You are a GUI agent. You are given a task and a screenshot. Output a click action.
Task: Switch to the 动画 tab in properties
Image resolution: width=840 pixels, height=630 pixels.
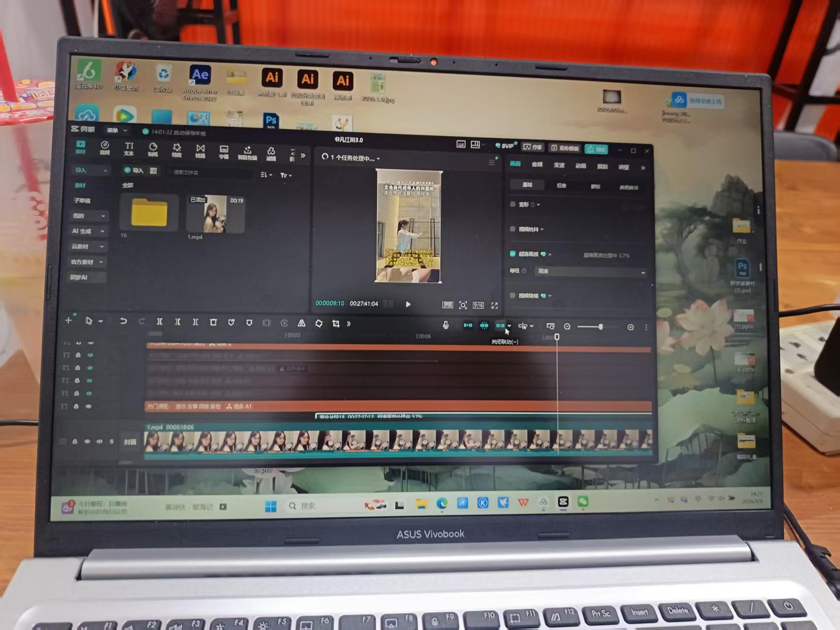pyautogui.click(x=581, y=166)
